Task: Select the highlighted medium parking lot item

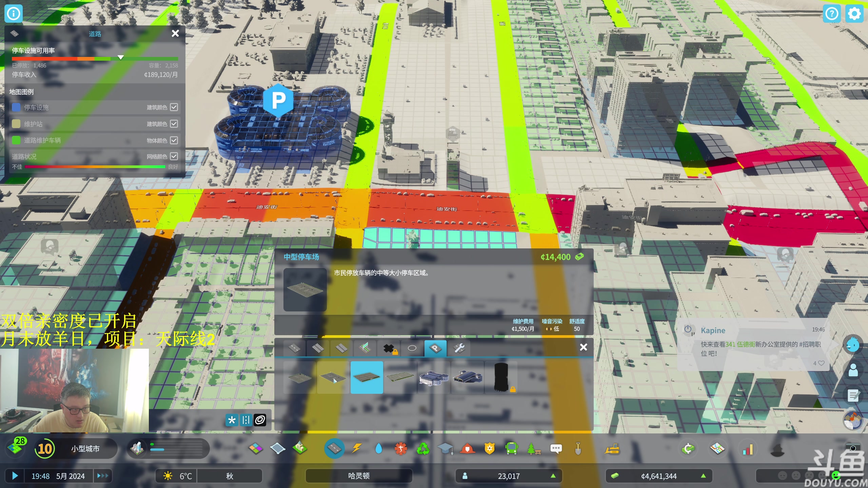Action: coord(367,377)
